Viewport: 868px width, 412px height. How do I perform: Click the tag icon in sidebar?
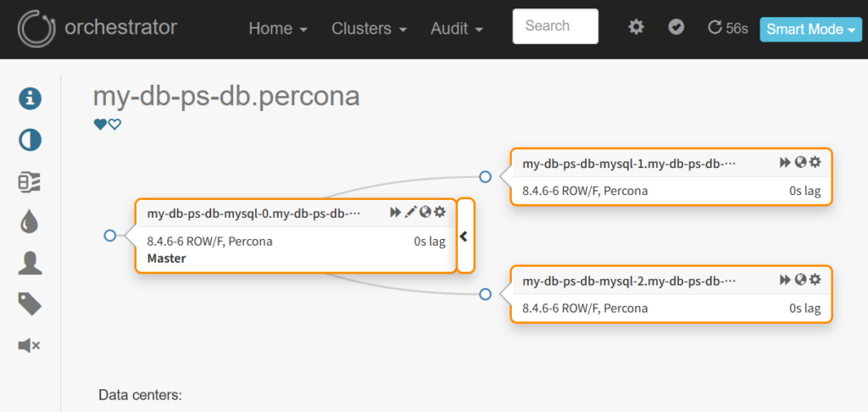[x=31, y=303]
